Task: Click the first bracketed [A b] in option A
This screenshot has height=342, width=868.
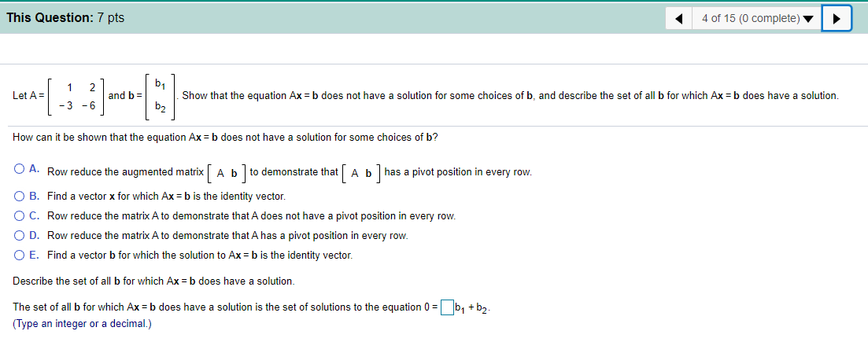Action: point(227,172)
